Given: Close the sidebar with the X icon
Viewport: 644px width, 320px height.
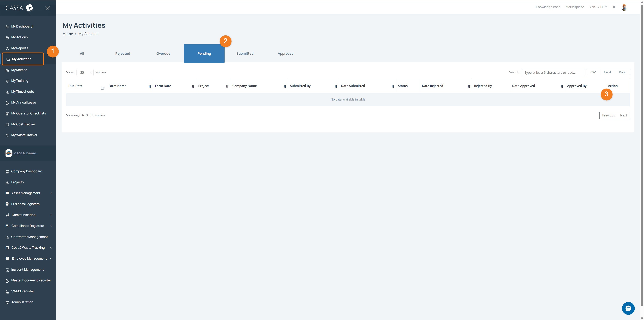Looking at the screenshot, I should 47,8.
